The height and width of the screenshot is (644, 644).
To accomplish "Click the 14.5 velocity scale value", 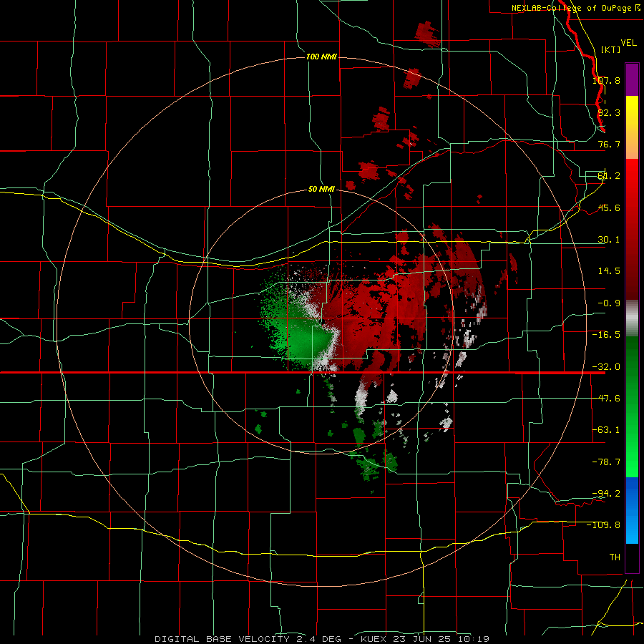I will 609,271.
